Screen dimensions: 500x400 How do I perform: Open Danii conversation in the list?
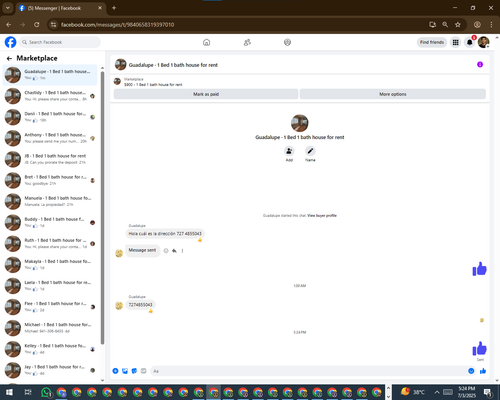pyautogui.click(x=50, y=117)
